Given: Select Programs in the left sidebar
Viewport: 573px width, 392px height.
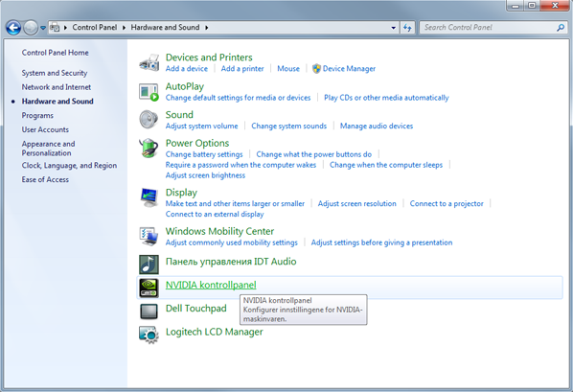Looking at the screenshot, I should (37, 116).
